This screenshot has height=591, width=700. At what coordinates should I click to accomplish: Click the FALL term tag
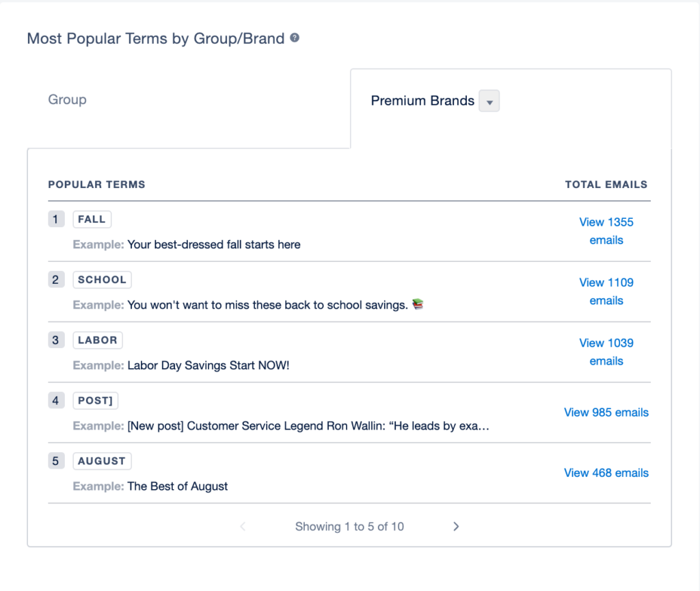[92, 220]
